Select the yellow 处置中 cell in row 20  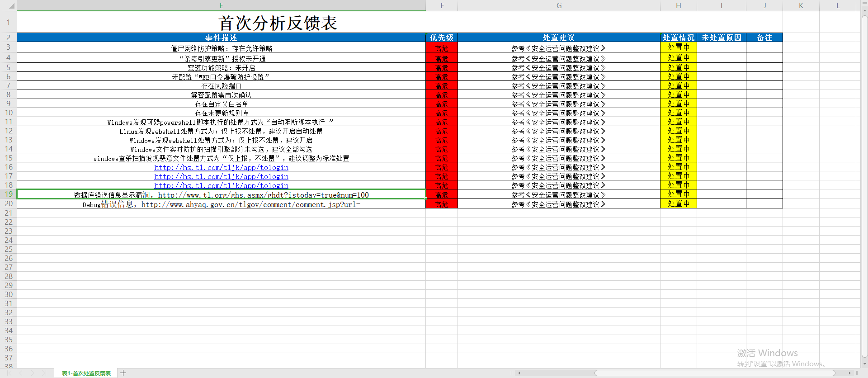tap(678, 204)
